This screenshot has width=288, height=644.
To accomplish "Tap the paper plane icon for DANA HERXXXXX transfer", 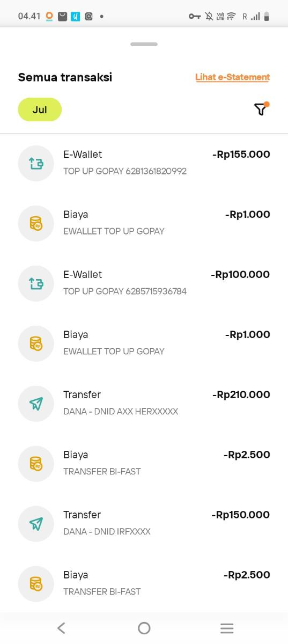I will tap(36, 404).
